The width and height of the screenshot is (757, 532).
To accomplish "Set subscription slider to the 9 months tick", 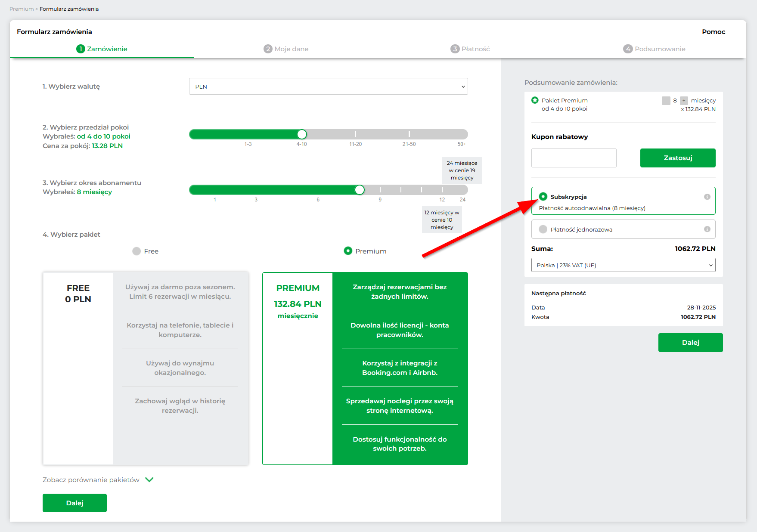I will [x=380, y=190].
